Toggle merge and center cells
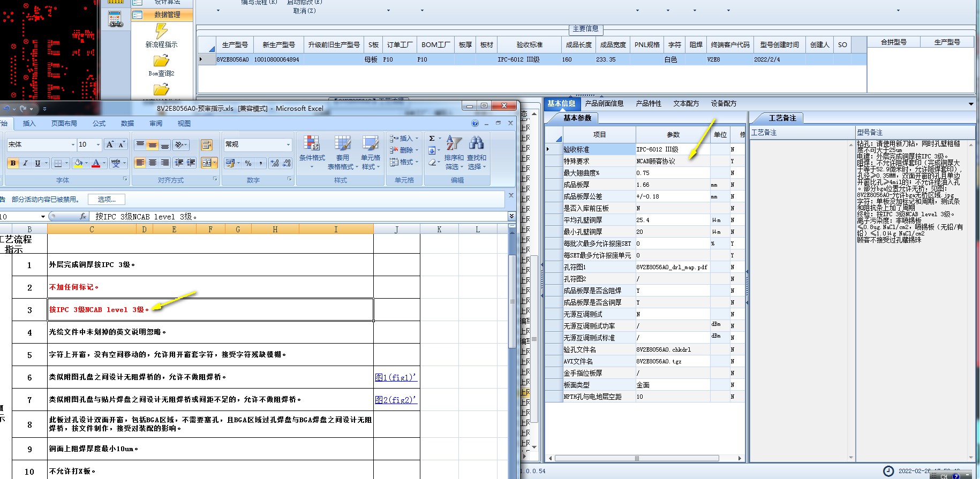This screenshot has width=980, height=479. pyautogui.click(x=206, y=163)
